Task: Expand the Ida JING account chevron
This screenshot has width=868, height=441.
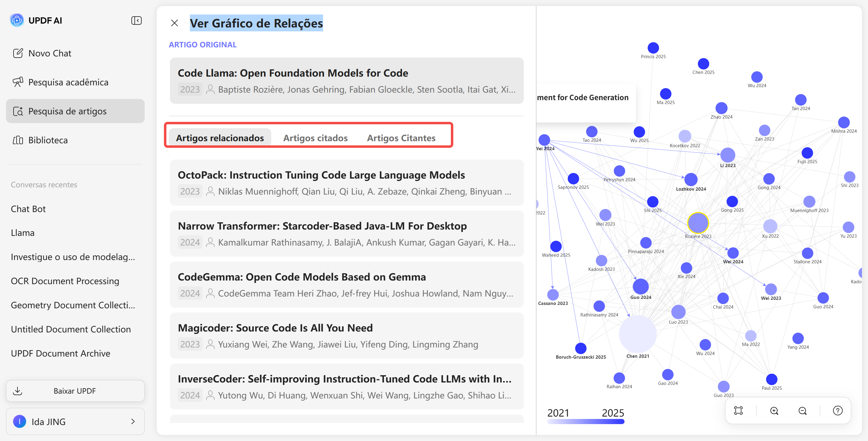Action: [133, 421]
